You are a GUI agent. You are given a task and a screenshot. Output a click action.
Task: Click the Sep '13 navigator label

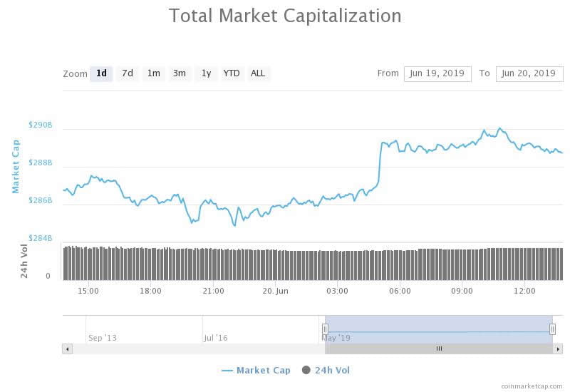(x=103, y=338)
